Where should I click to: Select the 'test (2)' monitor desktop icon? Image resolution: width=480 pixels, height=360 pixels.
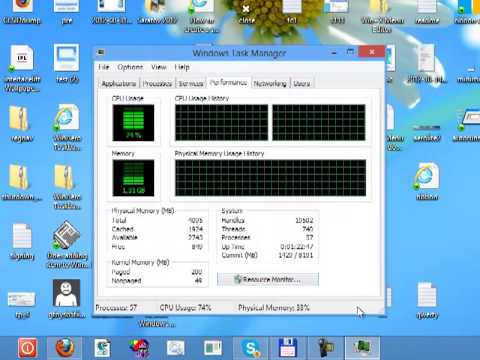(x=67, y=63)
